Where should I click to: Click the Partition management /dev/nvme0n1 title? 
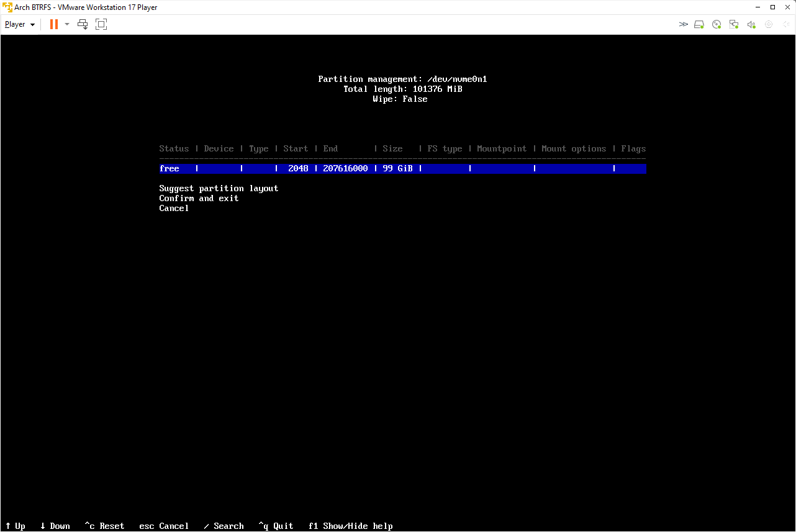(402, 79)
